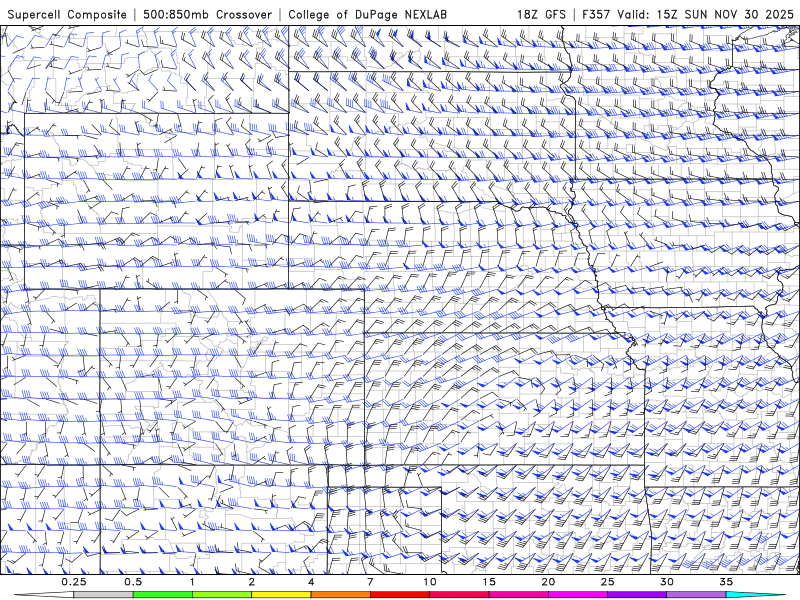This screenshot has width=800, height=600.
Task: Click the yellow color scale segment
Action: pos(281,595)
